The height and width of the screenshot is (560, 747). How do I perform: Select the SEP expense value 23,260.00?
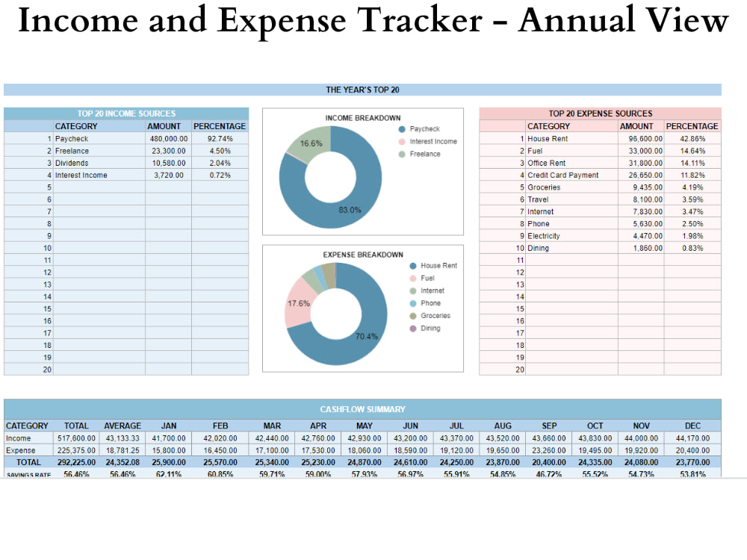coord(549,450)
